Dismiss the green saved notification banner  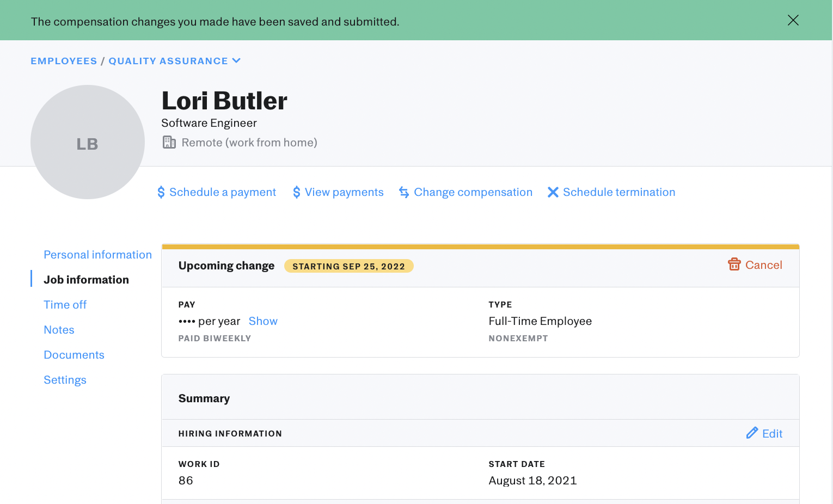tap(793, 20)
